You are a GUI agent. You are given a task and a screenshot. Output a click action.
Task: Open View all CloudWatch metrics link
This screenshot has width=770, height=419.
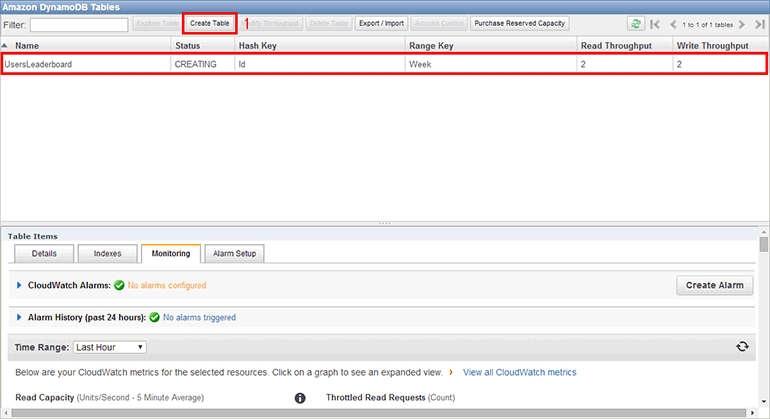tap(519, 372)
